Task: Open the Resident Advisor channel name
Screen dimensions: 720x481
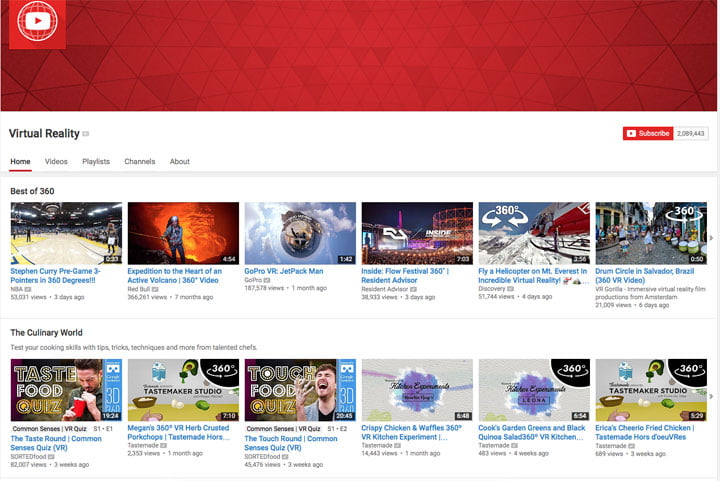Action: point(385,289)
